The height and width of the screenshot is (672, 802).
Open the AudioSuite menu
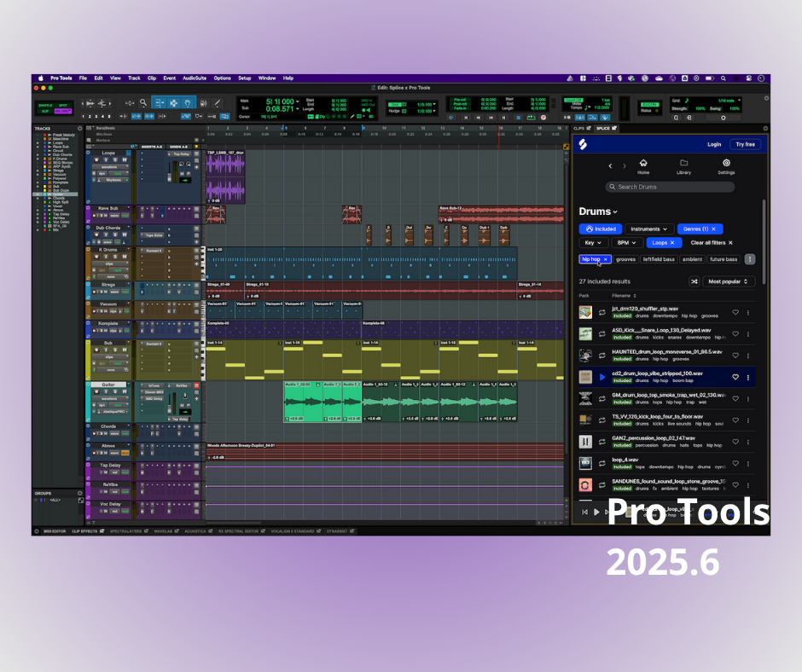point(197,78)
